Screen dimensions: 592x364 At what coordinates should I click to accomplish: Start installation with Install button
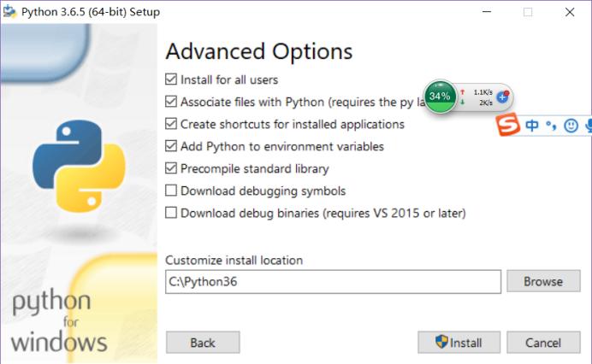pyautogui.click(x=459, y=343)
